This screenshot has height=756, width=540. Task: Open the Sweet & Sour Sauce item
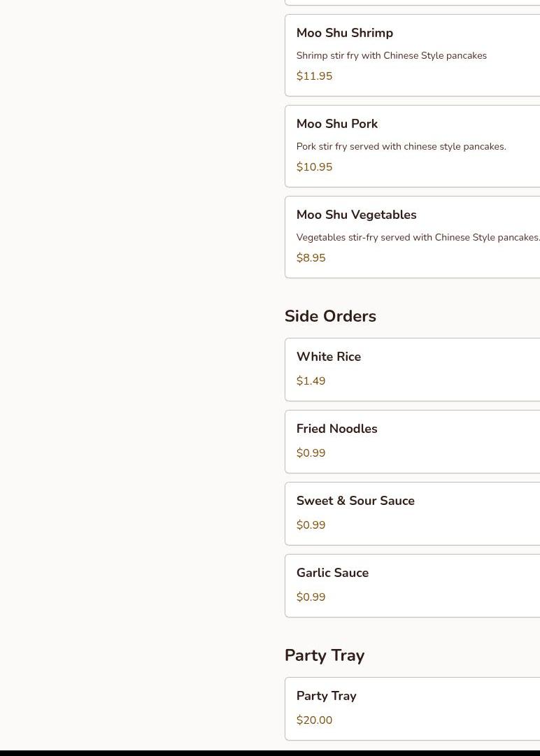pyautogui.click(x=355, y=501)
